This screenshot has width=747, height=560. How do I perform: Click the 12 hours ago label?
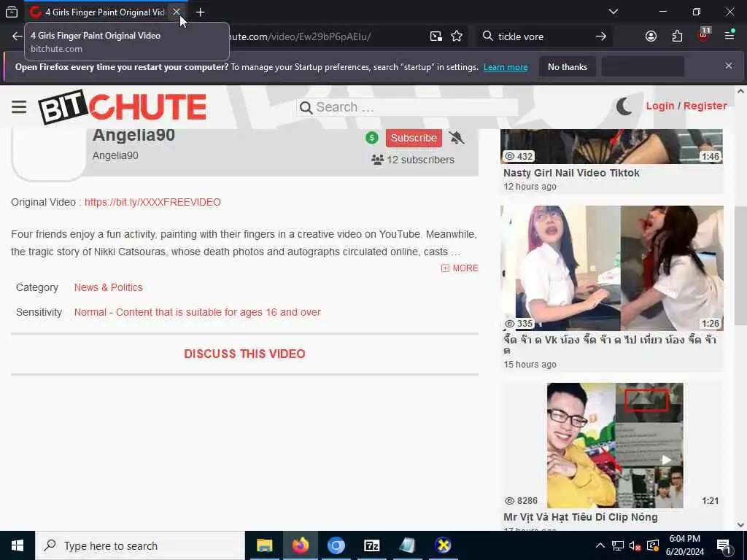pos(530,186)
